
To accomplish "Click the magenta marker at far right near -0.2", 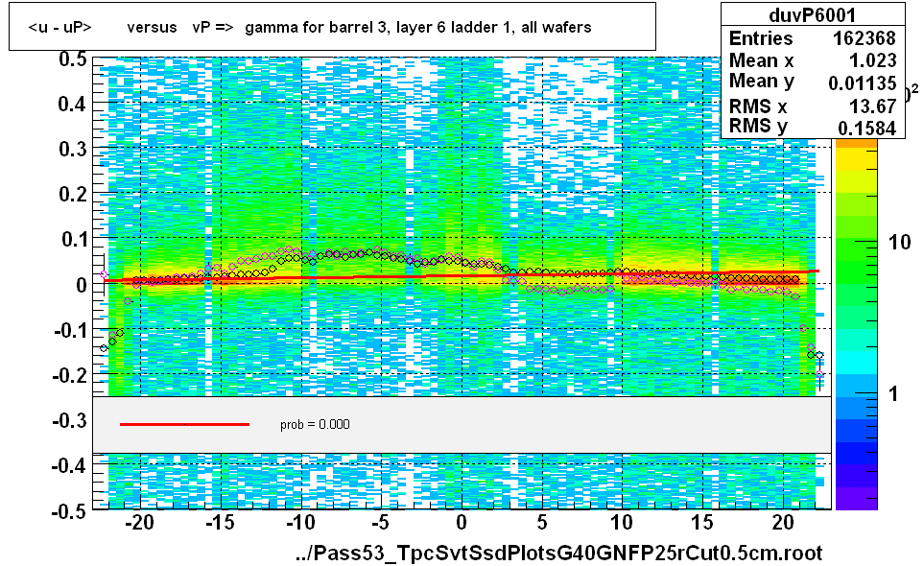I will [x=819, y=374].
